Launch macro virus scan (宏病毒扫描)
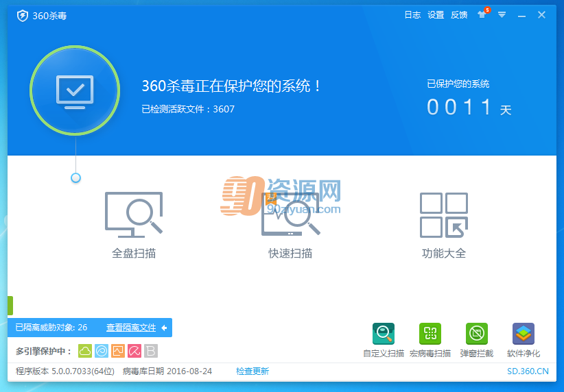The width and height of the screenshot is (564, 392). pos(430,340)
